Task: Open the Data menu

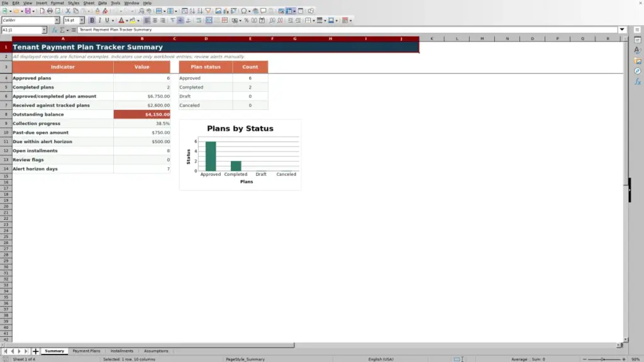Action: click(x=103, y=3)
